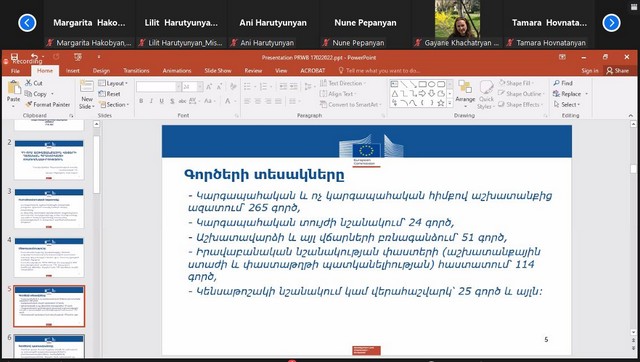This screenshot has width=640, height=362.
Task: Select Gayane Khachatryan's video tile
Action: [x=458, y=24]
